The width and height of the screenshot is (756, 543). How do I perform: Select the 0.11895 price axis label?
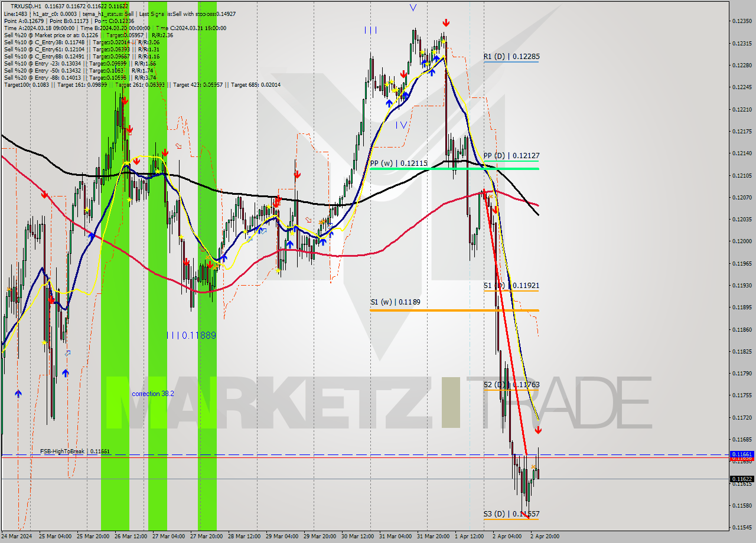coord(742,308)
